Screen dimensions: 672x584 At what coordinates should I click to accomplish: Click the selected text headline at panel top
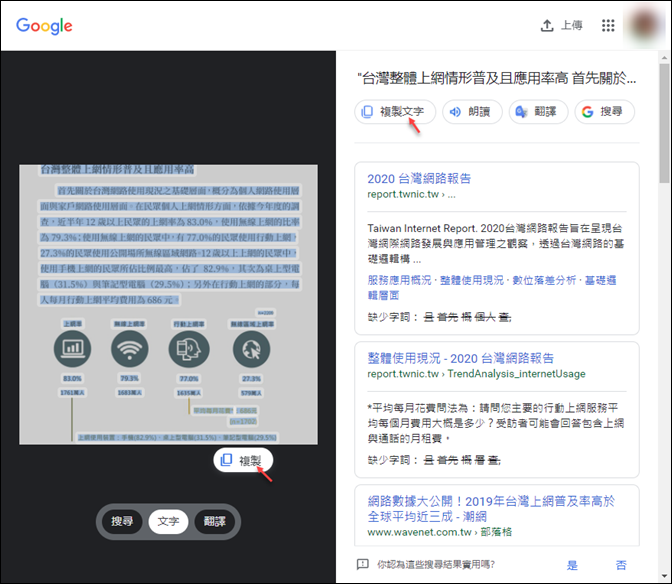click(497, 78)
